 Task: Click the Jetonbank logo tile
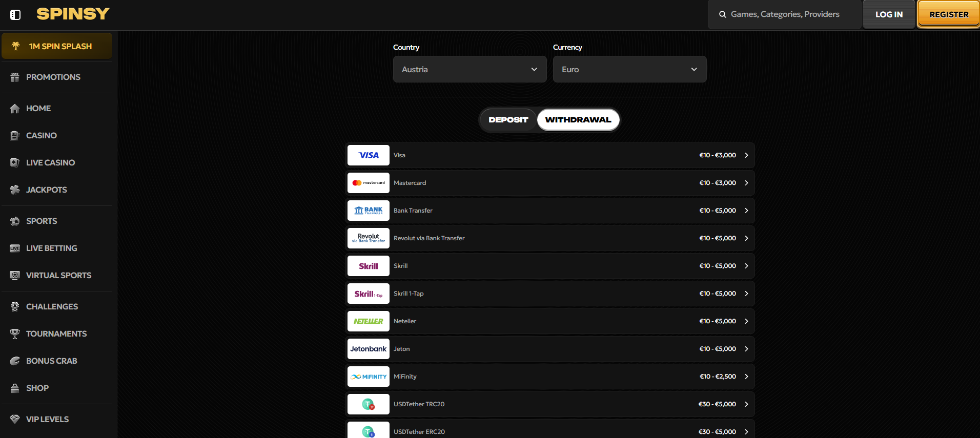click(x=369, y=349)
